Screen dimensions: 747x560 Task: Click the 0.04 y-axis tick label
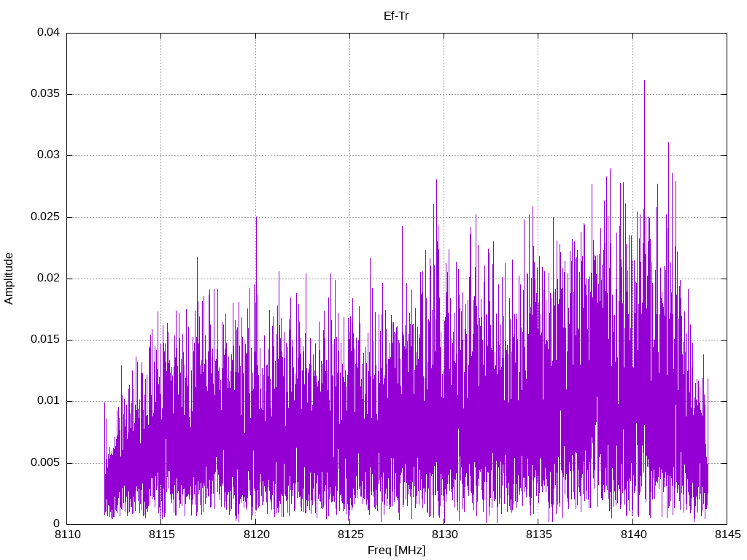49,32
